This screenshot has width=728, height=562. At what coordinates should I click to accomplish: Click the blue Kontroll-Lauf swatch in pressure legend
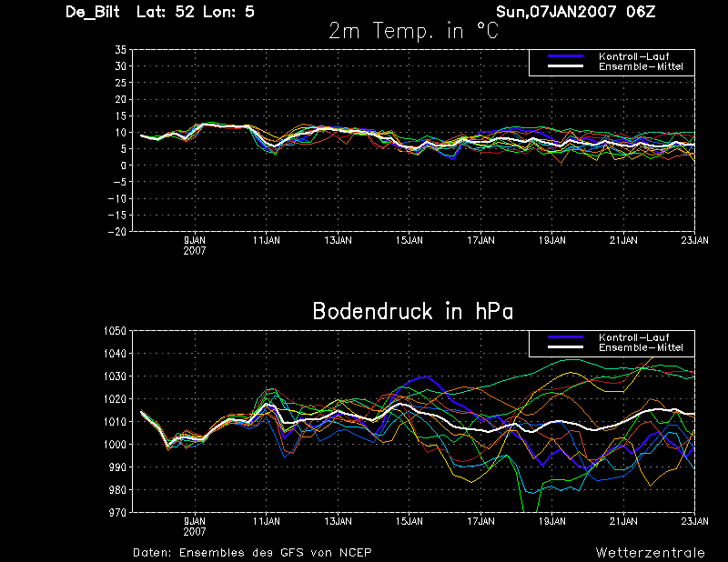(x=565, y=337)
